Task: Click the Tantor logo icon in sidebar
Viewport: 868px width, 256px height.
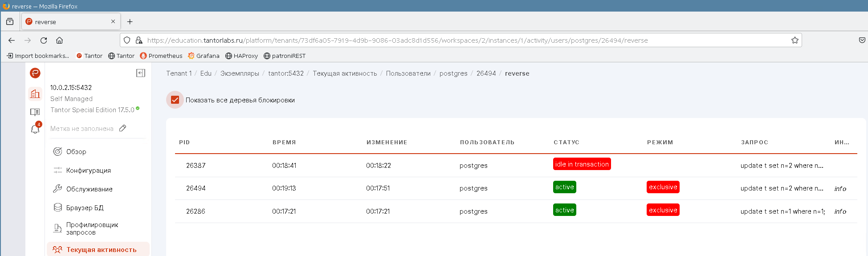Action: click(x=35, y=73)
